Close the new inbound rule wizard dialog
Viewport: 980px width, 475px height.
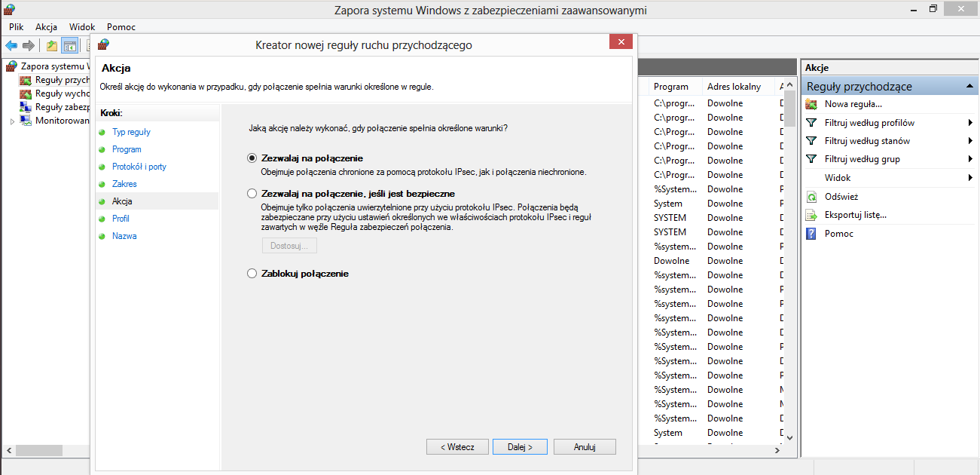click(x=621, y=42)
